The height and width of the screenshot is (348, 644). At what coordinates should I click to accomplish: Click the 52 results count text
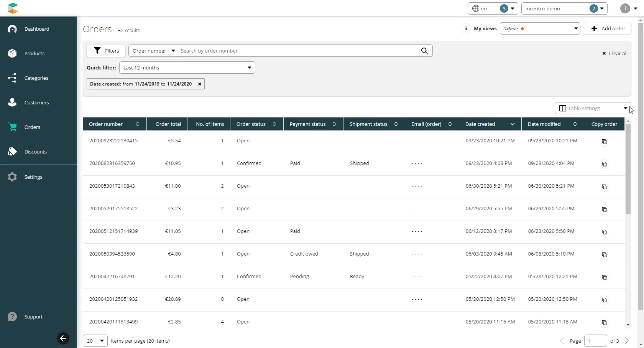[129, 30]
